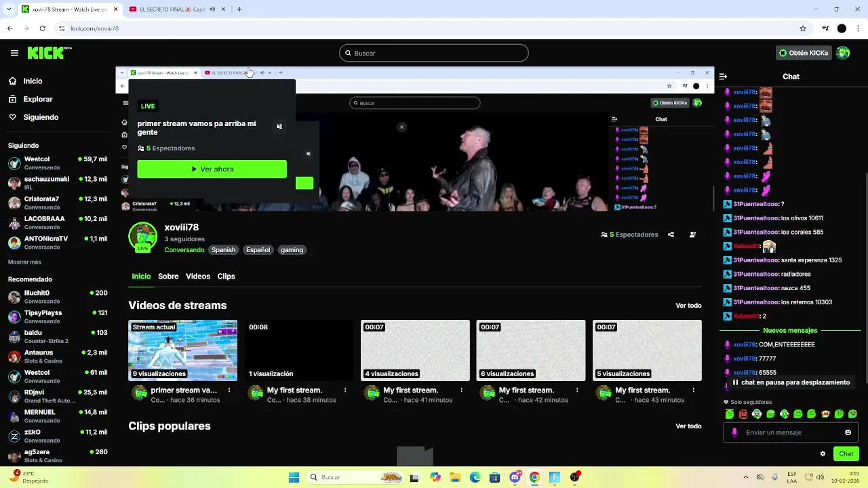Open options for primer stream video

point(229,390)
